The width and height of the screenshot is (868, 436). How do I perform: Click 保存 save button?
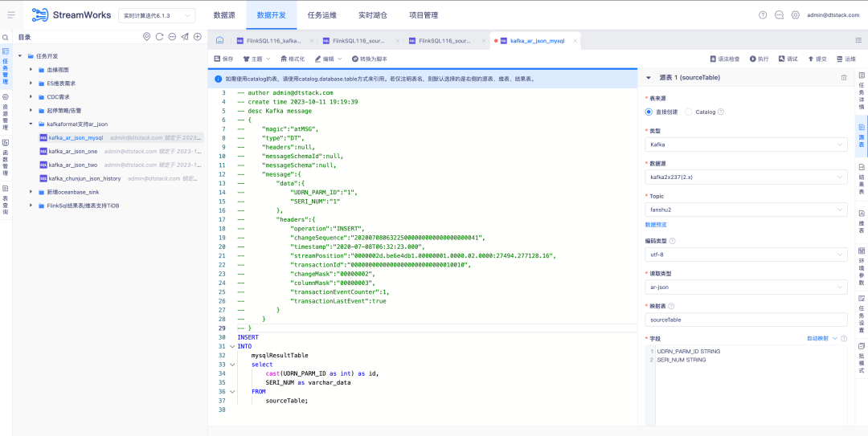(x=223, y=59)
